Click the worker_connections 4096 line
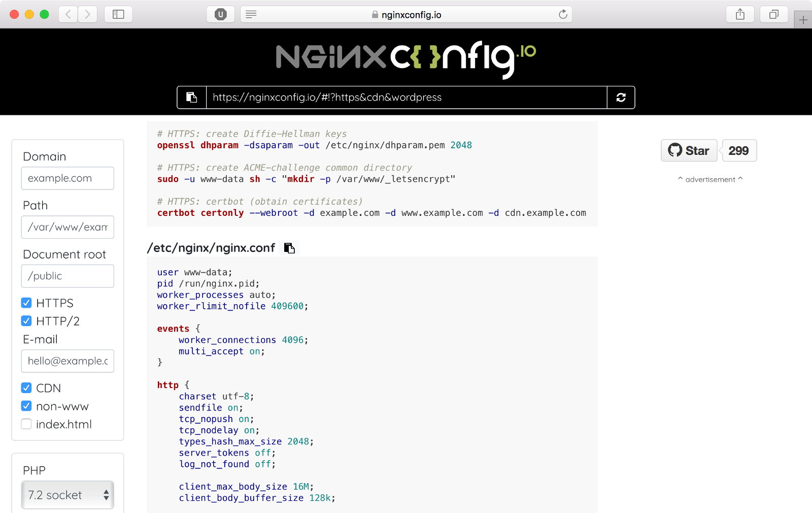812x513 pixels. [x=243, y=340]
